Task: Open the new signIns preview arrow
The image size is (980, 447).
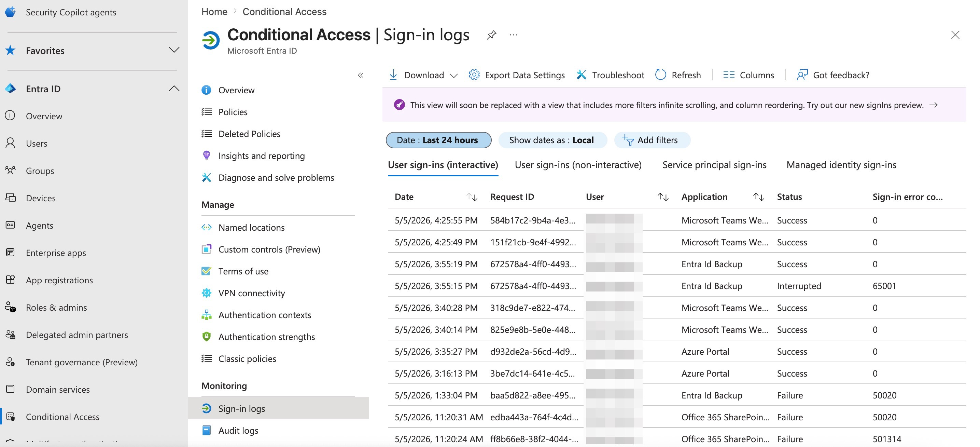Action: click(x=933, y=105)
